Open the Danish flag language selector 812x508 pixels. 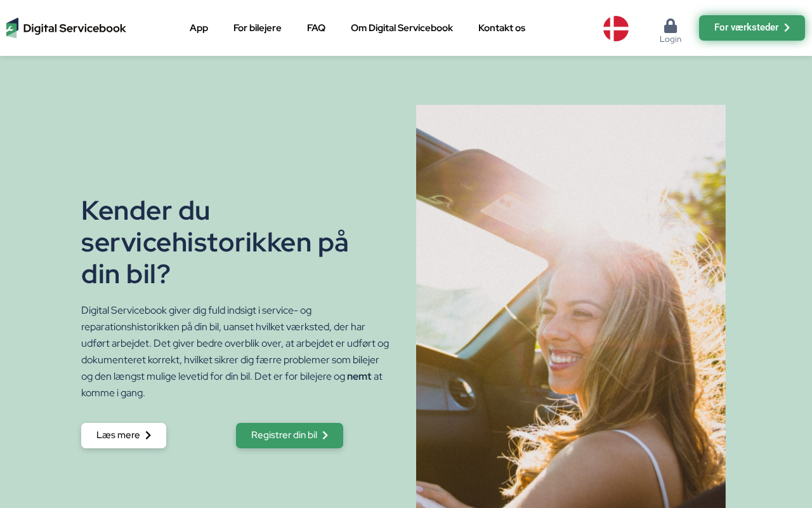[x=616, y=29]
